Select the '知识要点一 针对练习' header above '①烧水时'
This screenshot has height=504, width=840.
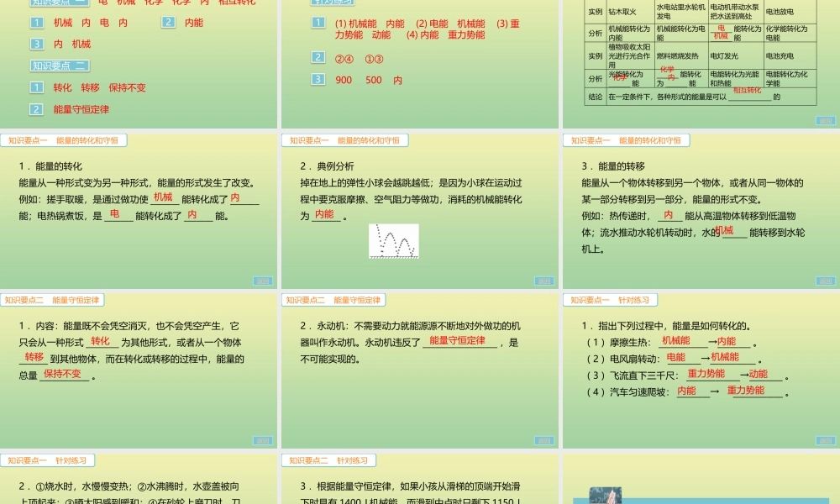(48, 460)
